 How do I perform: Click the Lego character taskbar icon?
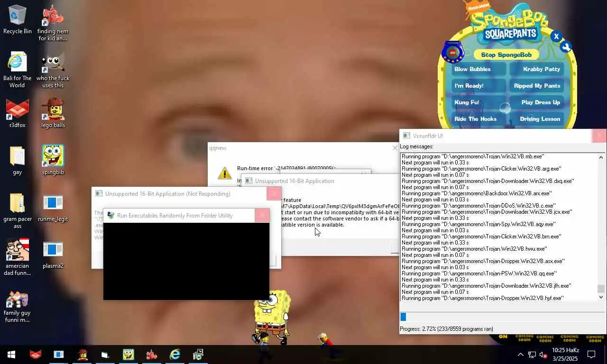coord(82,355)
